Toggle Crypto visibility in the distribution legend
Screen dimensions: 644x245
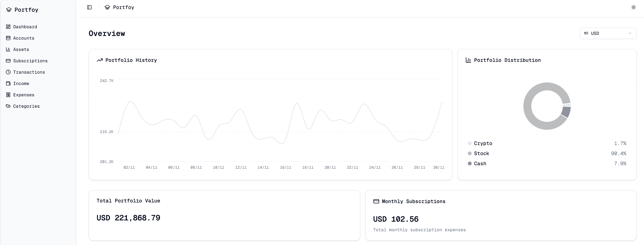483,143
